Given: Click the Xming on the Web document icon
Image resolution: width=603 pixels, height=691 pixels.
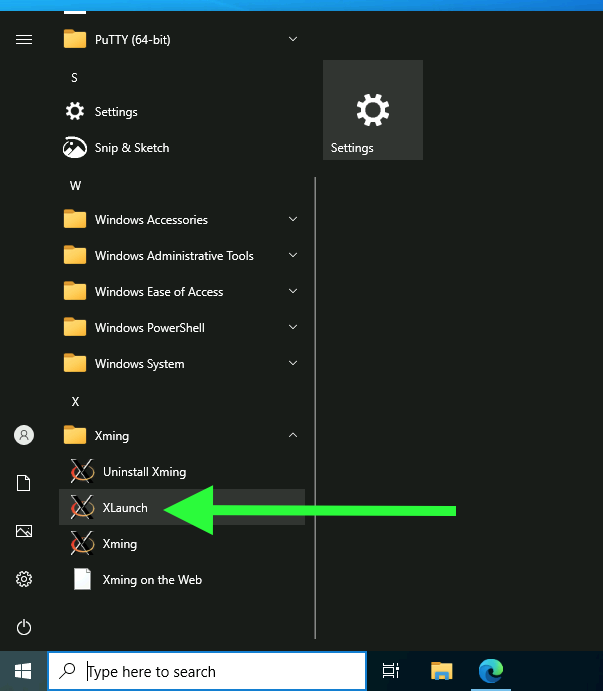Looking at the screenshot, I should click(82, 580).
